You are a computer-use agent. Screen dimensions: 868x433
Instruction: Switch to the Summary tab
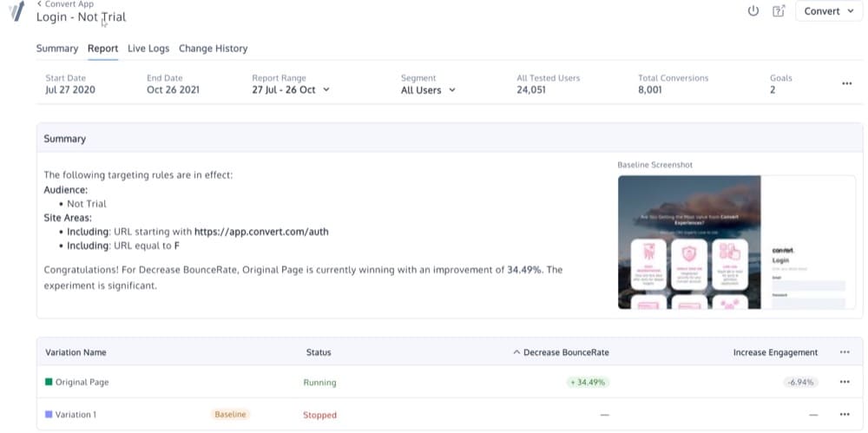[x=57, y=49]
